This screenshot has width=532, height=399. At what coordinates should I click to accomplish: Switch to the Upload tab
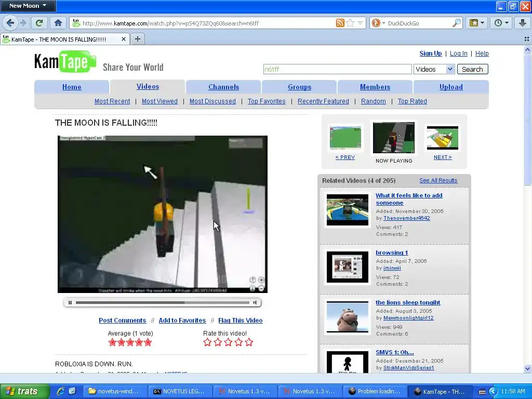451,87
